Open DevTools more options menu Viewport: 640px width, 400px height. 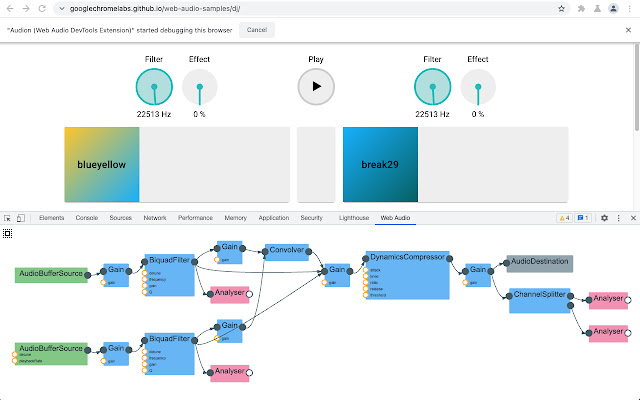tap(618, 218)
